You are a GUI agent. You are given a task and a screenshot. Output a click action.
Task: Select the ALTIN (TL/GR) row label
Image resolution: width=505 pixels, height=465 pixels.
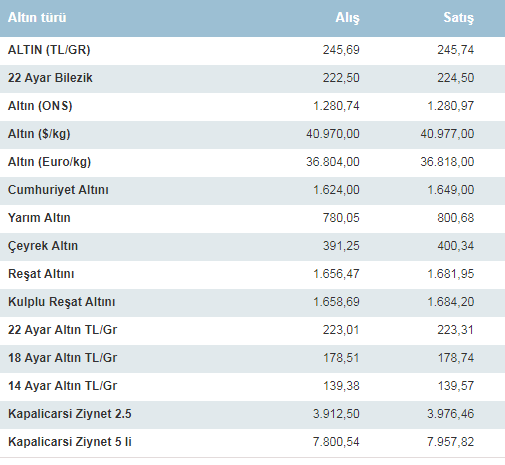point(49,50)
